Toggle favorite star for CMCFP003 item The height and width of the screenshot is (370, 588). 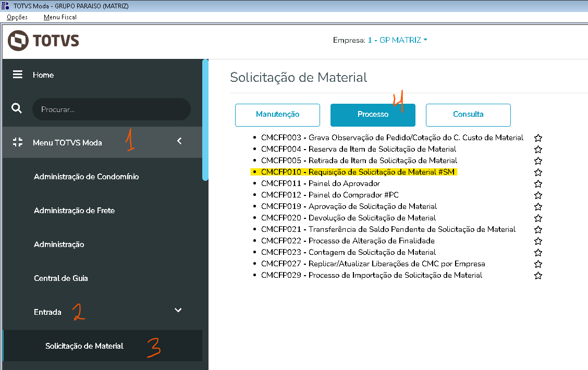538,138
